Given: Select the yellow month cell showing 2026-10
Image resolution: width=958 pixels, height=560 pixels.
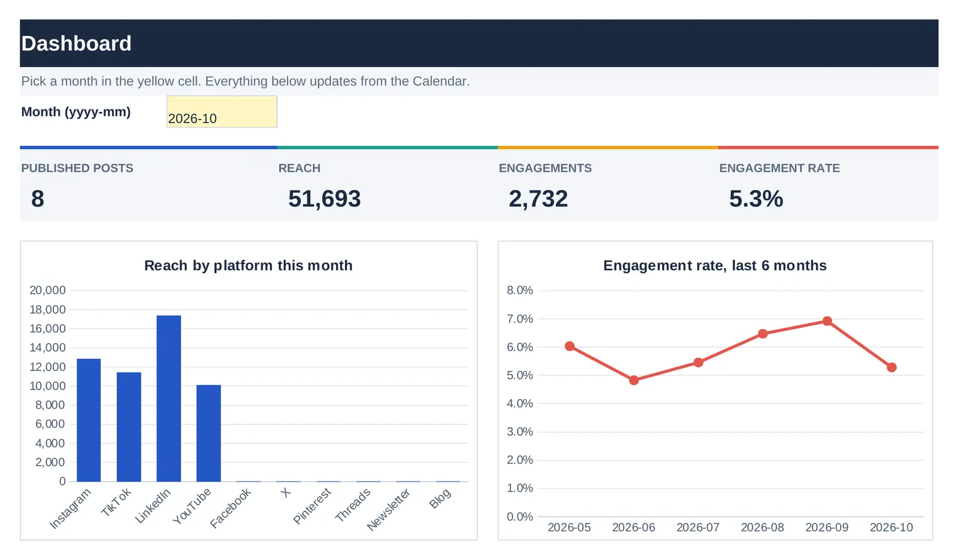Looking at the screenshot, I should [222, 111].
